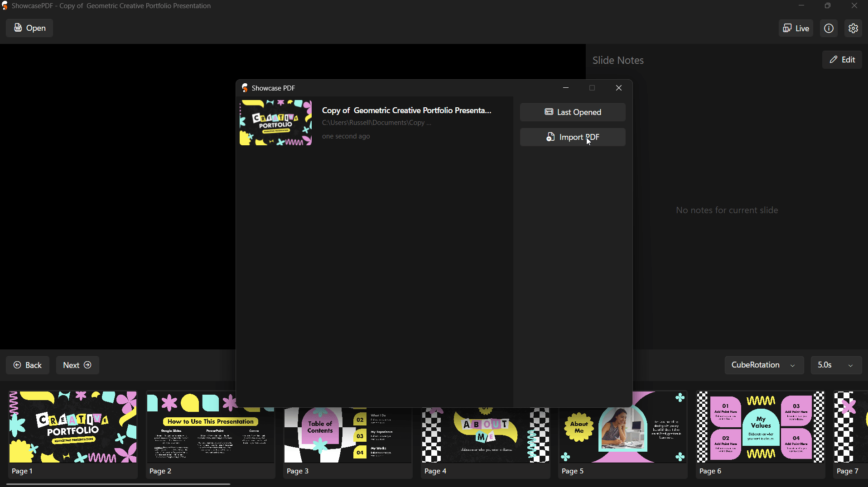
Task: Advance to next slide with Next
Action: (77, 365)
